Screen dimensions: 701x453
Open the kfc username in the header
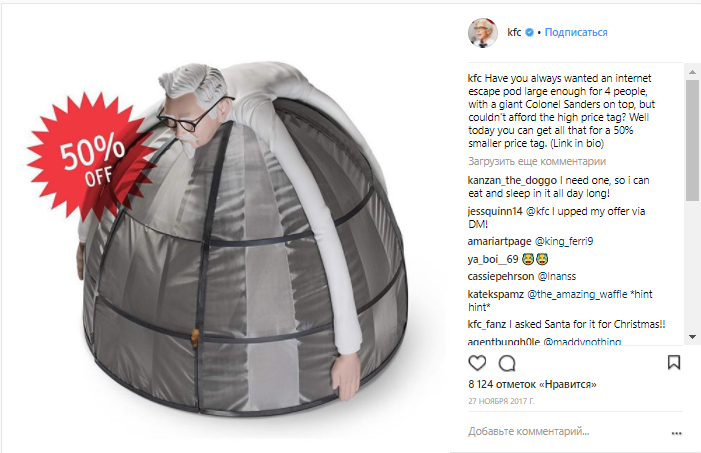click(514, 32)
